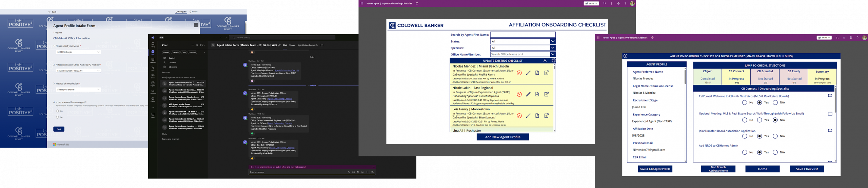Select N/A for Join/Transfer Board Association Application
The width and height of the screenshot is (868, 188).
coord(775,136)
